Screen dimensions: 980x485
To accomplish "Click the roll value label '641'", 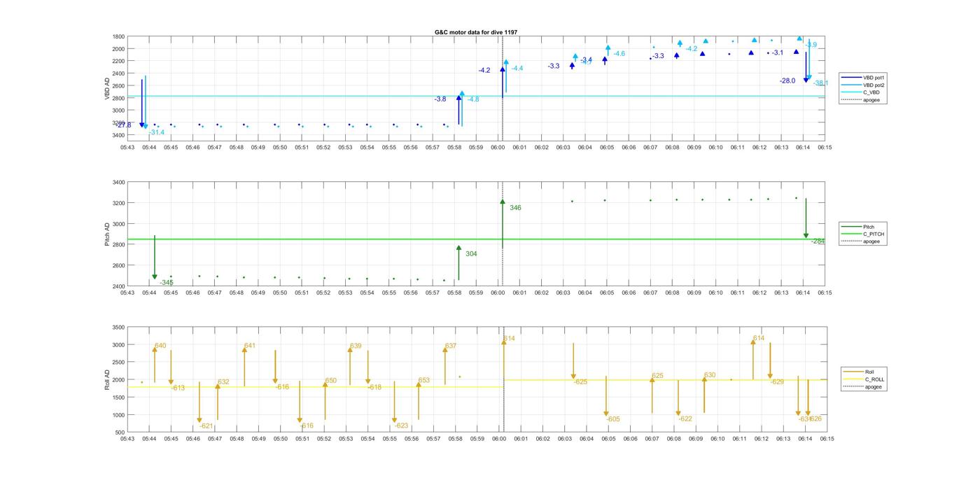I will tap(250, 346).
